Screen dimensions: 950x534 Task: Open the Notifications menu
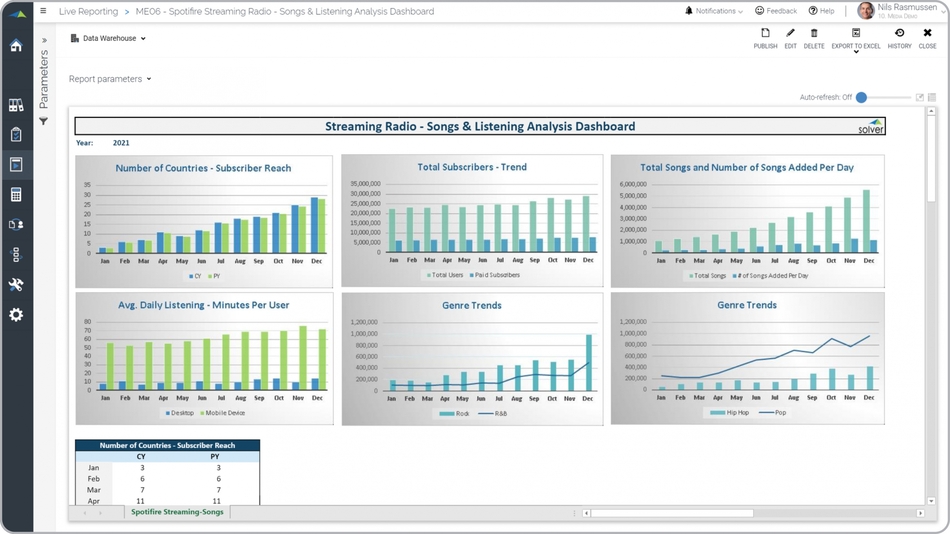pos(714,11)
